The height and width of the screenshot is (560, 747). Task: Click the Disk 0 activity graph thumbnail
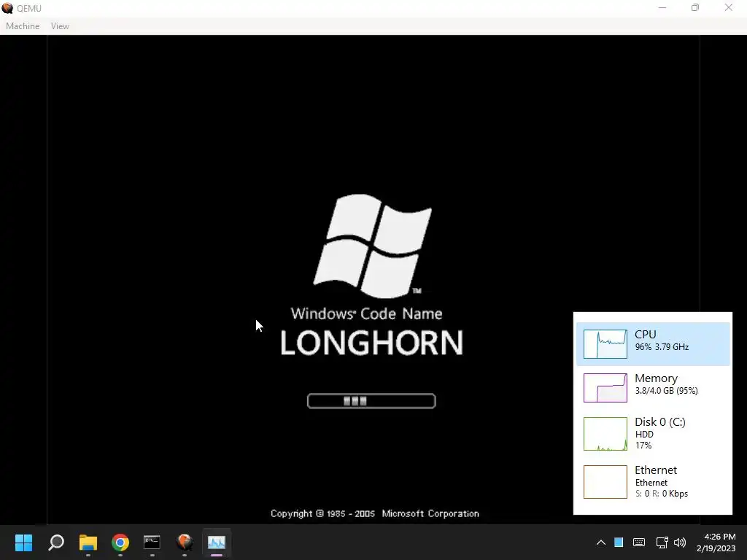click(605, 434)
